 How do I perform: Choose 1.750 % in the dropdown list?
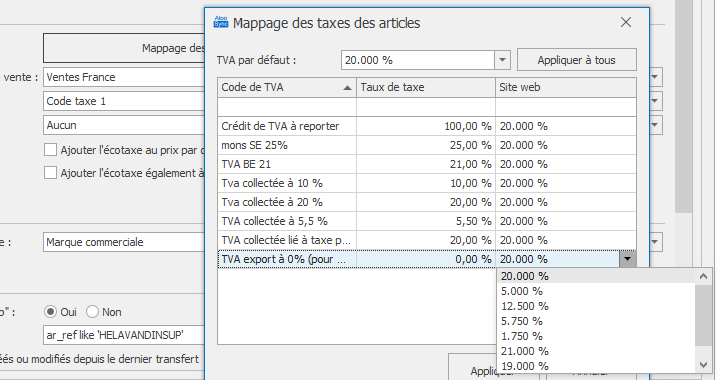[x=596, y=336]
